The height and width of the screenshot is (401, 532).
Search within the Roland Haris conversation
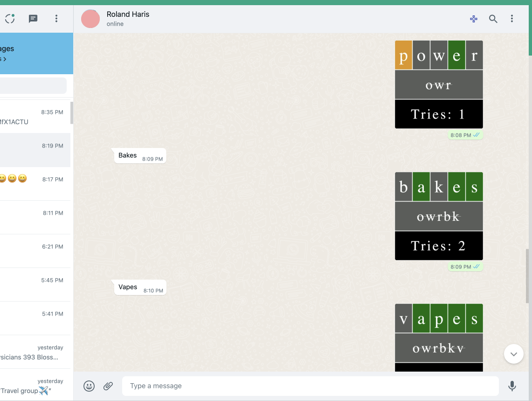pyautogui.click(x=493, y=19)
